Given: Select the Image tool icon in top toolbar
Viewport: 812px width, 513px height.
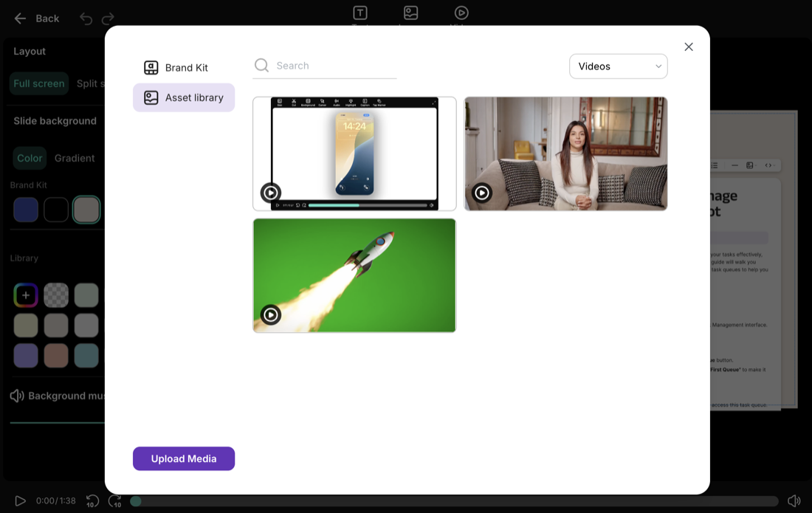Looking at the screenshot, I should [410, 13].
